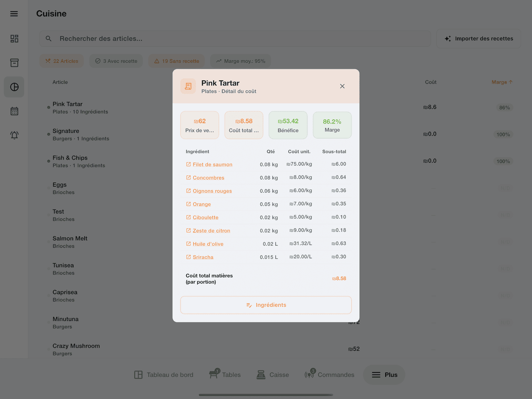Close the Pink Tartar cost dialog
The image size is (532, 399).
coord(342,86)
